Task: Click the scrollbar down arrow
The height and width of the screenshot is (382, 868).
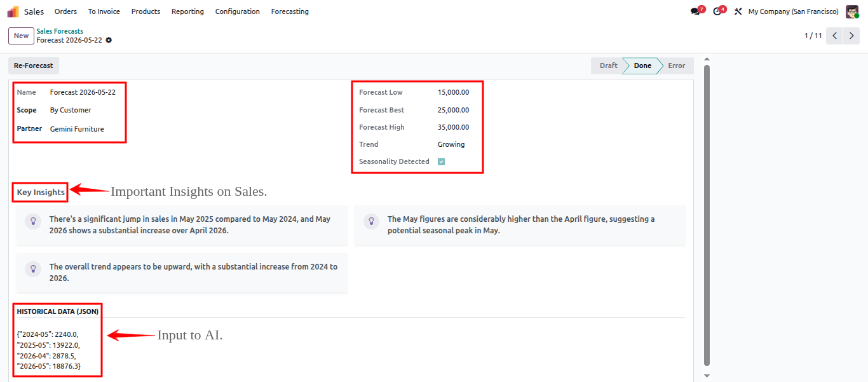Action: pos(707,376)
